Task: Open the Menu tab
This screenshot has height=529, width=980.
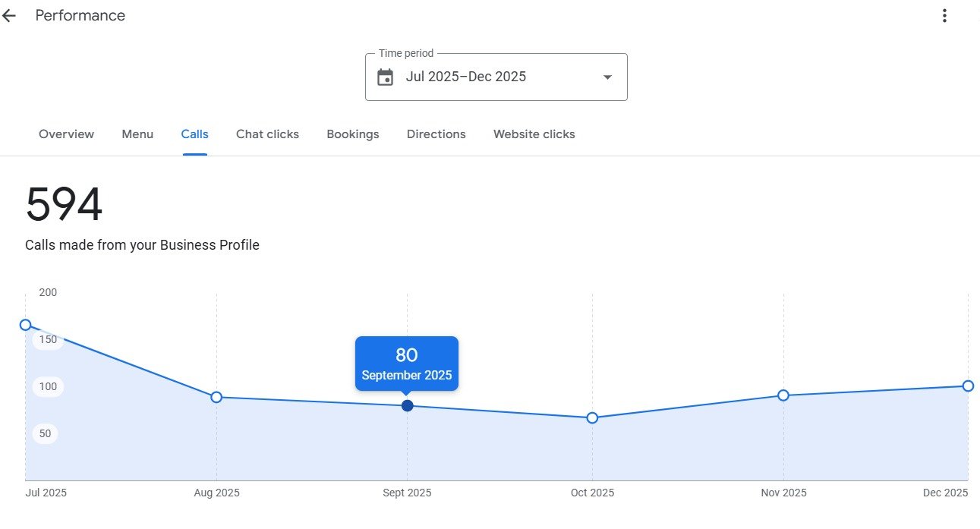Action: tap(137, 134)
